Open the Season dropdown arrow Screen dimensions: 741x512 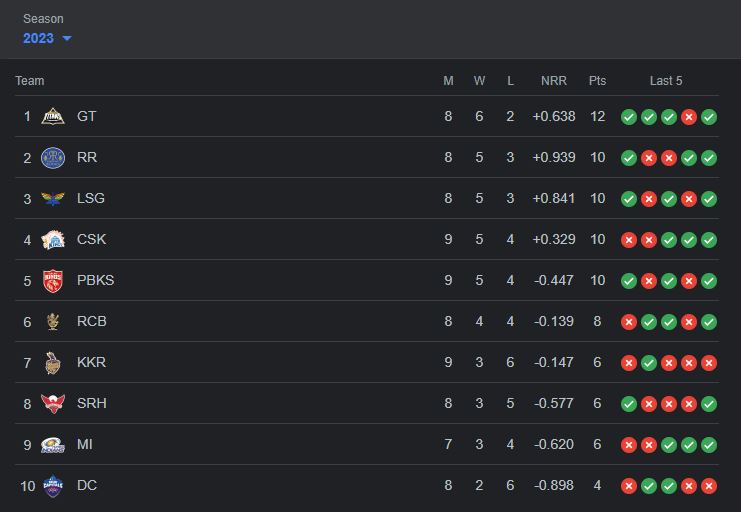[x=67, y=39]
